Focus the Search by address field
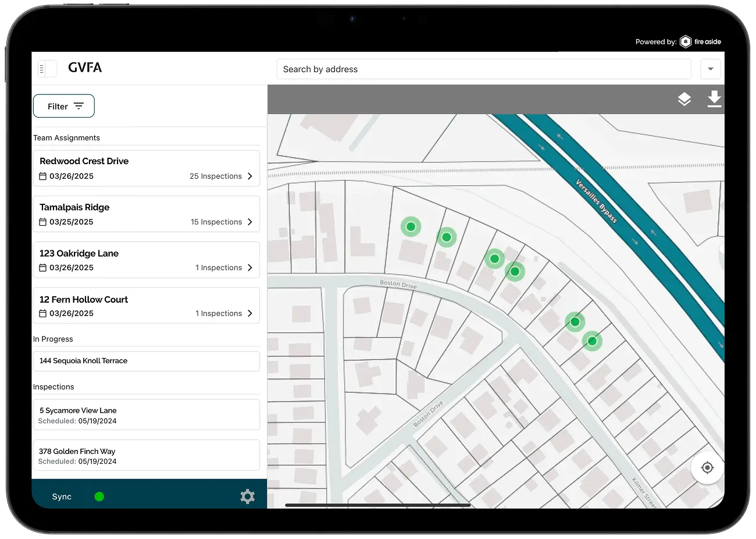Viewport: 756px width, 539px height. [x=484, y=69]
